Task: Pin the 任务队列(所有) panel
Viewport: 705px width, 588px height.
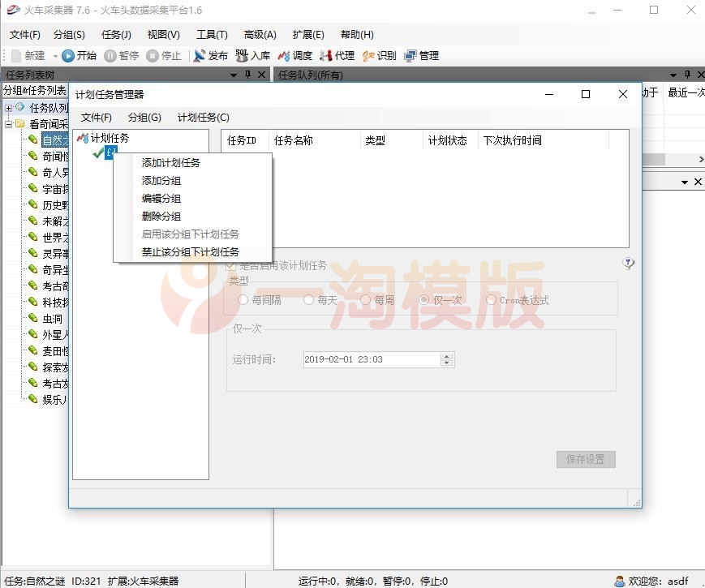Action: pyautogui.click(x=687, y=75)
